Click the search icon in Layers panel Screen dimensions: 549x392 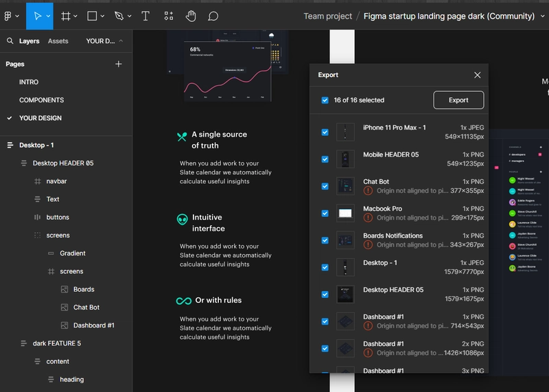(x=10, y=41)
